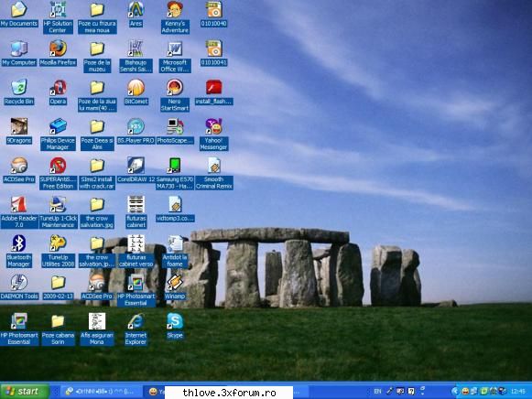532x399 pixels.
Task: Launch Yahoo! Messenger from desktop
Action: click(213, 134)
